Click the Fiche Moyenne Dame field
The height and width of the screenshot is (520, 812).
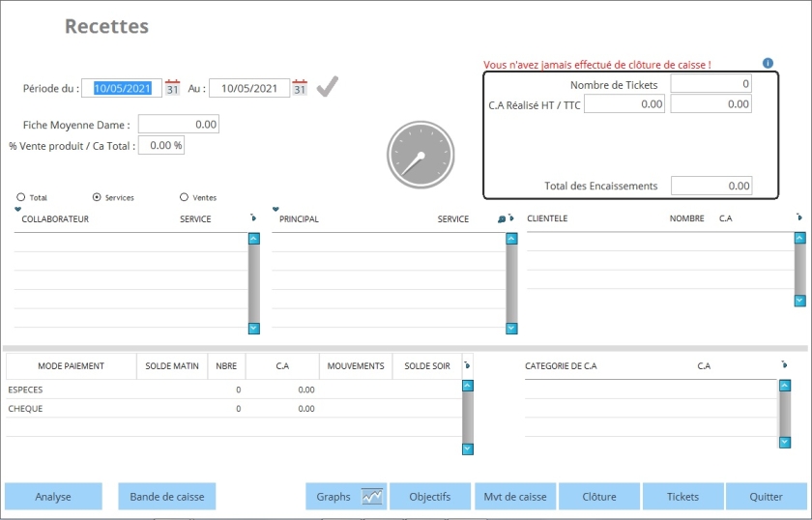click(179, 125)
